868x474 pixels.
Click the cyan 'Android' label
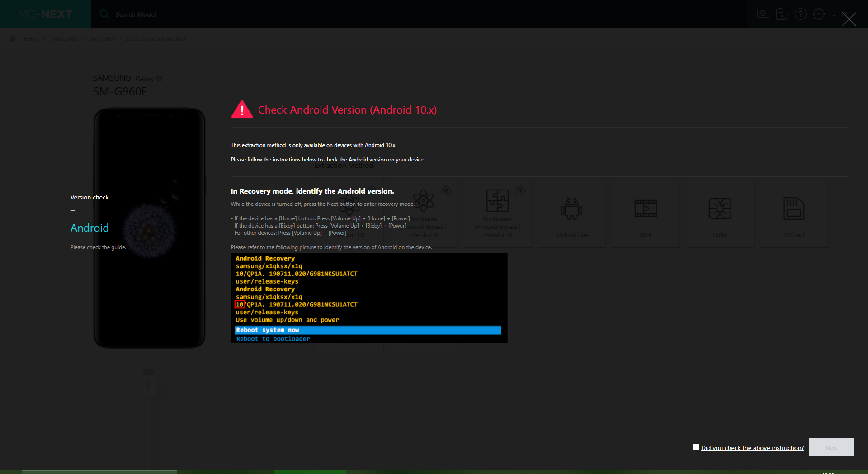tap(90, 228)
